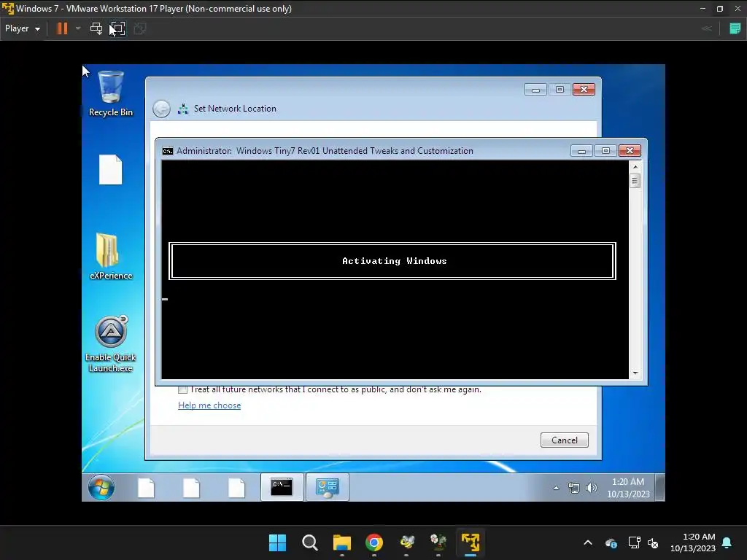Click the console scrollbar thumb
This screenshot has height=560, width=747.
[x=635, y=181]
